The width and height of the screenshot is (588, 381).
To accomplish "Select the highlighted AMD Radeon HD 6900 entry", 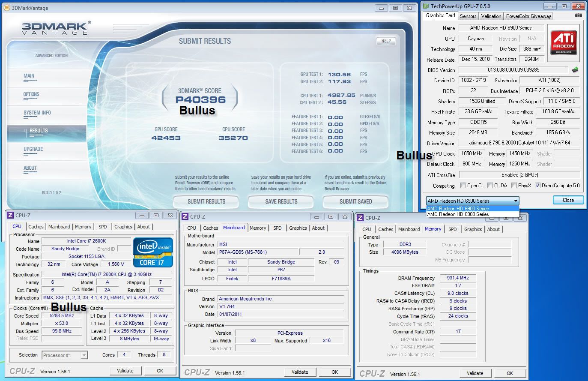I will click(473, 209).
